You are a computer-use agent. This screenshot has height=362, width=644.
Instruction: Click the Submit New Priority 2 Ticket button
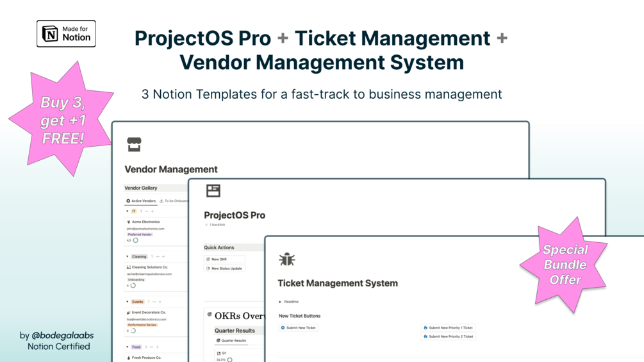[x=448, y=336]
